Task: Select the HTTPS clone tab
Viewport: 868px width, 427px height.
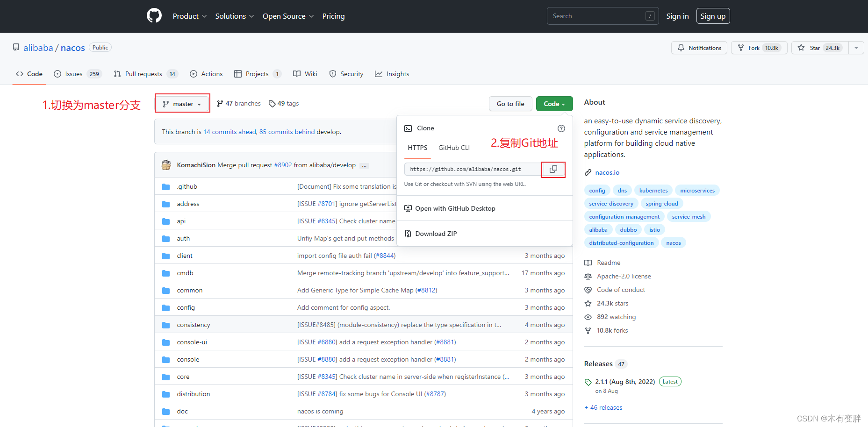Action: (417, 148)
